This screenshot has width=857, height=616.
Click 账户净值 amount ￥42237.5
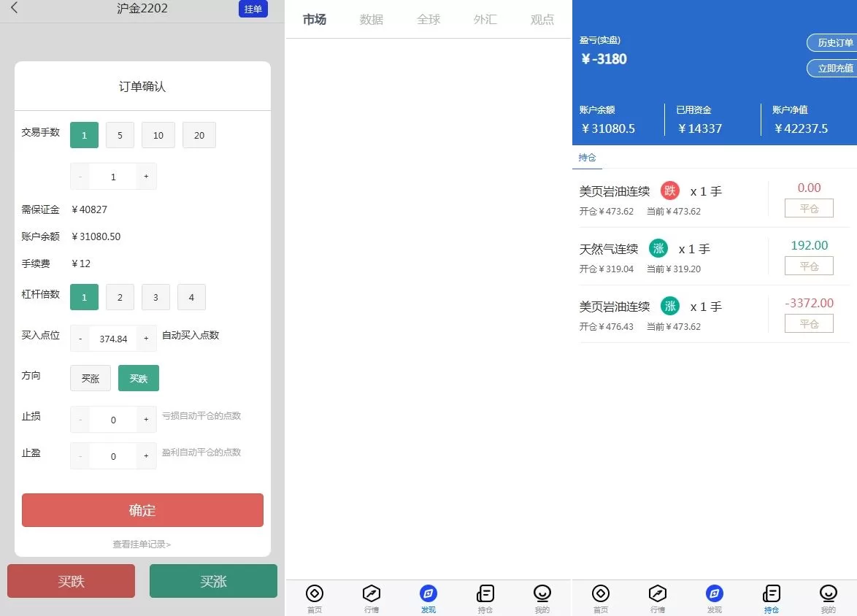(801, 128)
